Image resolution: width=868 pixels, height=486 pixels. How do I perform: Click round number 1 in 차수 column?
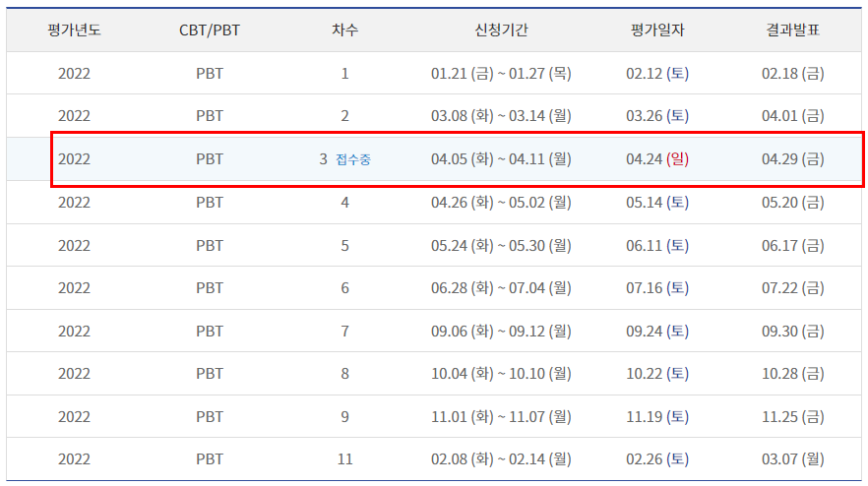coord(344,74)
